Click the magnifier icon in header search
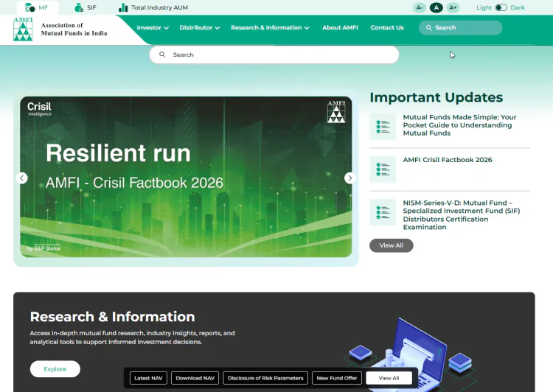The image size is (553, 392). pos(429,27)
